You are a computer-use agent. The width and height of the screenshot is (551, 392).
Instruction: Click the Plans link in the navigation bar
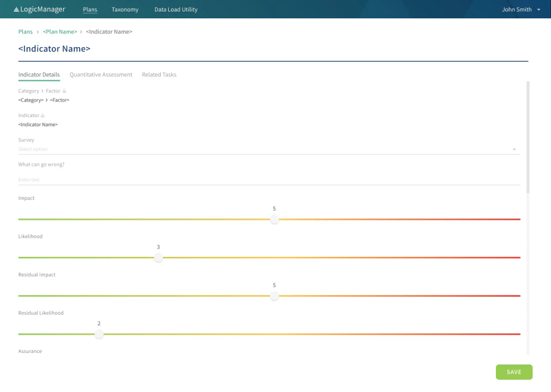tap(90, 9)
